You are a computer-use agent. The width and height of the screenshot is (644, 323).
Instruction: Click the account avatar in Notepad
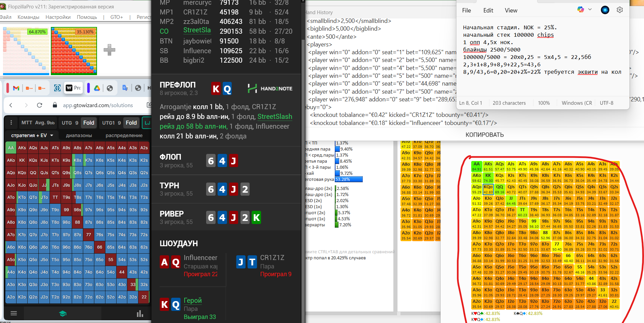coord(605,10)
